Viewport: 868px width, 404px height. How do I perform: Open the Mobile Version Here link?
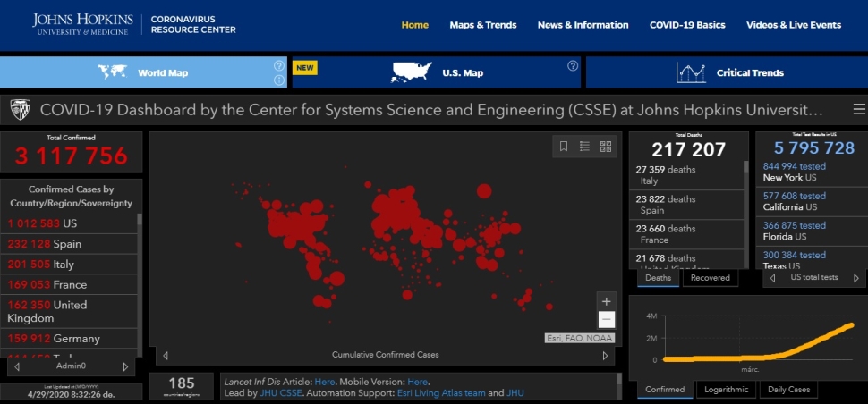pos(417,382)
